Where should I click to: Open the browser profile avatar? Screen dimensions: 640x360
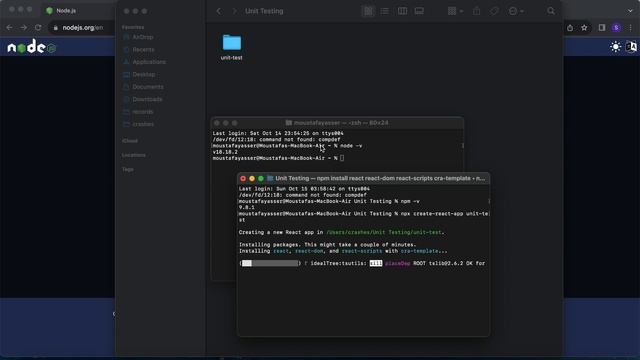tap(616, 28)
